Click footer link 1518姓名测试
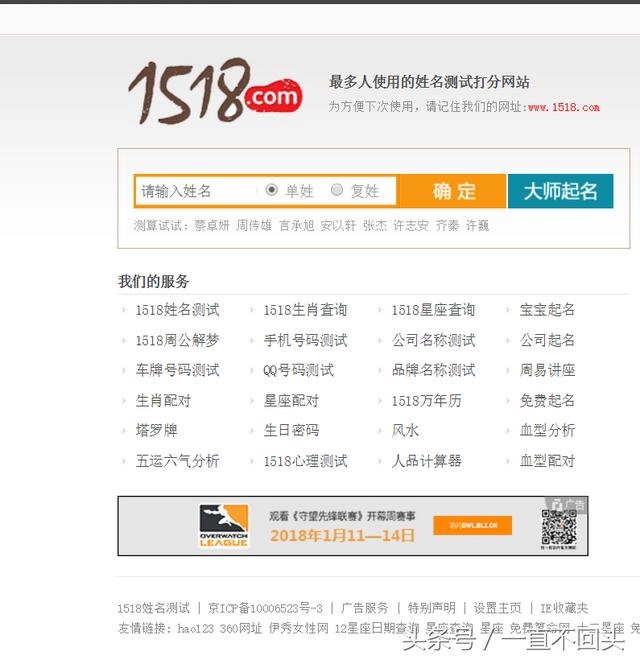 point(154,608)
